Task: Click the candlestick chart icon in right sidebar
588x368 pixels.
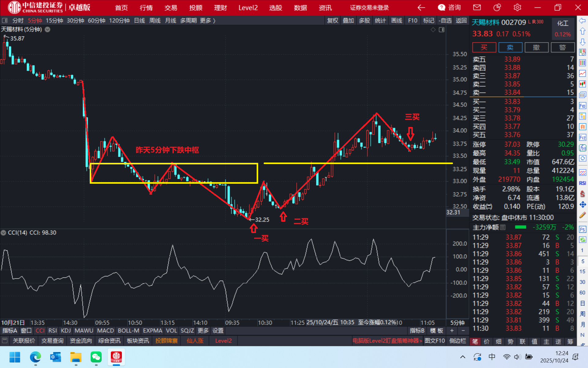Action: (582, 84)
